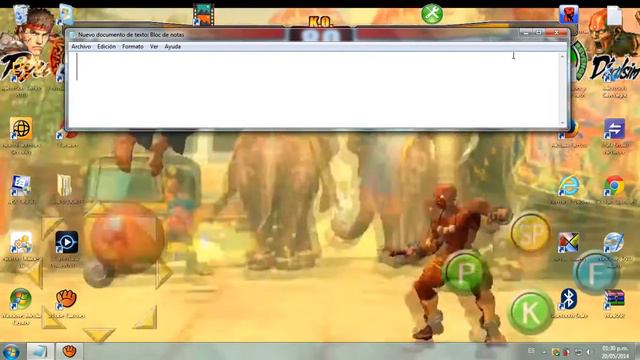This screenshot has height=360, width=640.
Task: Minimize the Bloc de notas window
Action: (x=527, y=32)
